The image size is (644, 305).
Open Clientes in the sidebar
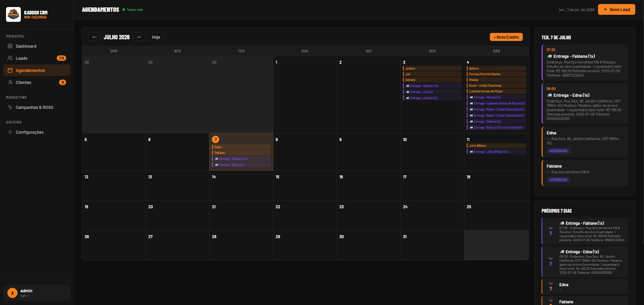click(x=37, y=82)
